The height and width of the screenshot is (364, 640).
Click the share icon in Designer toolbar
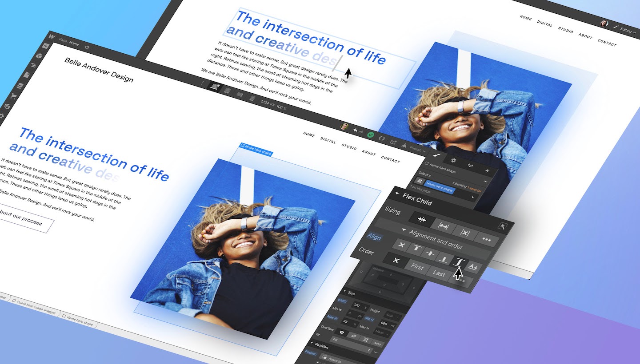tap(393, 142)
